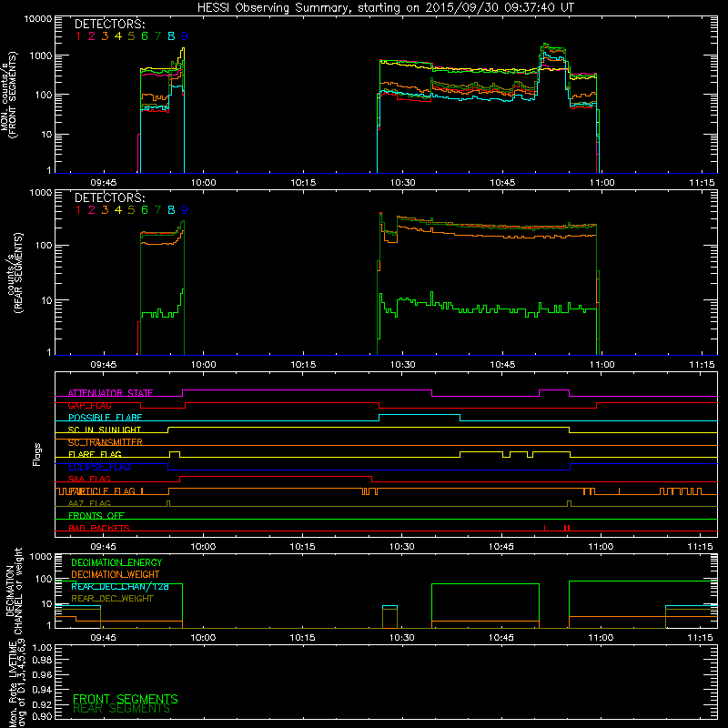Select detector 1 in front segments legend
This screenshot has width=728, height=728.
coord(78,36)
